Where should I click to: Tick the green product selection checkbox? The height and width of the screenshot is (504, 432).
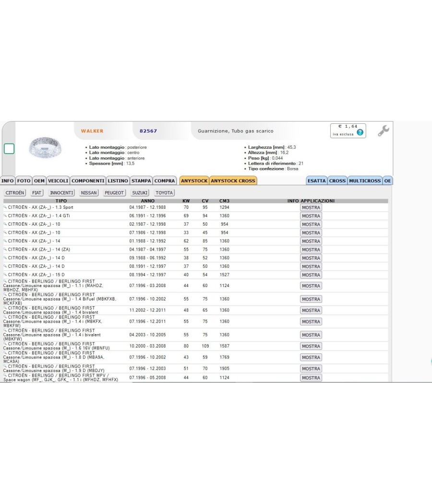[x=9, y=149]
